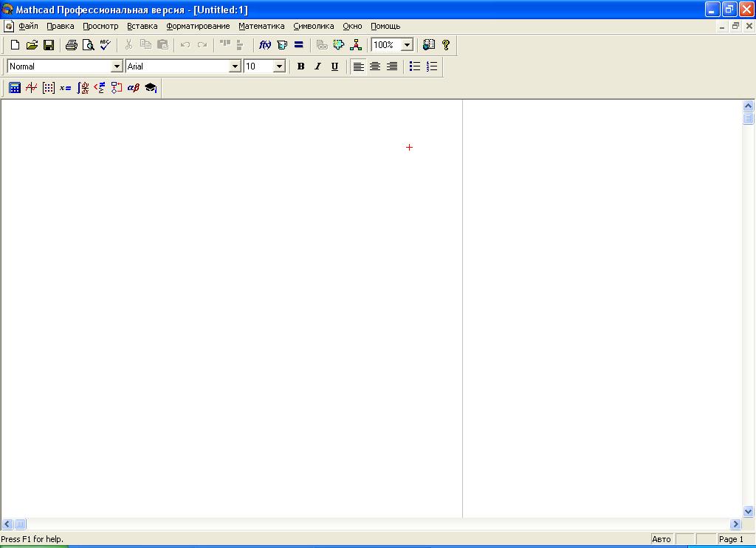Open Insert Function f(x) dialog
The image size is (756, 548).
[265, 45]
